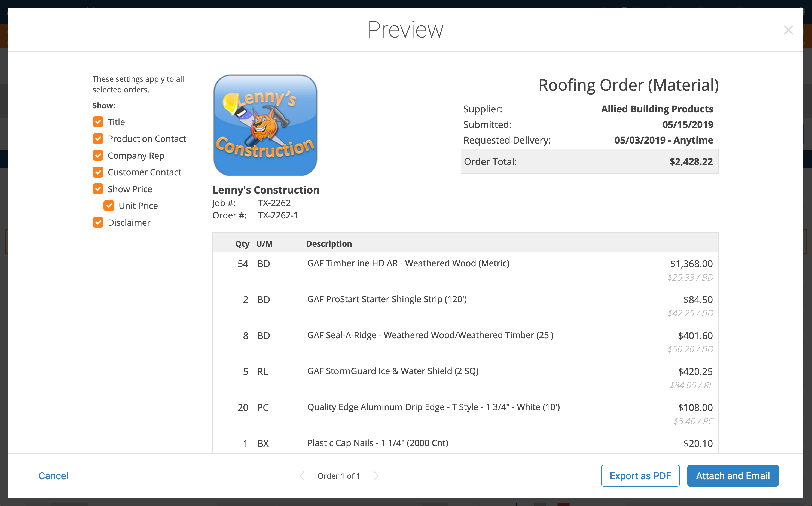This screenshot has height=506, width=812.
Task: Cancel the order preview
Action: coord(53,475)
